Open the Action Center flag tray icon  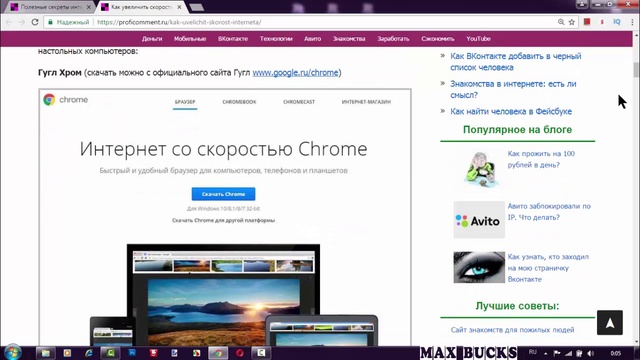(557, 353)
